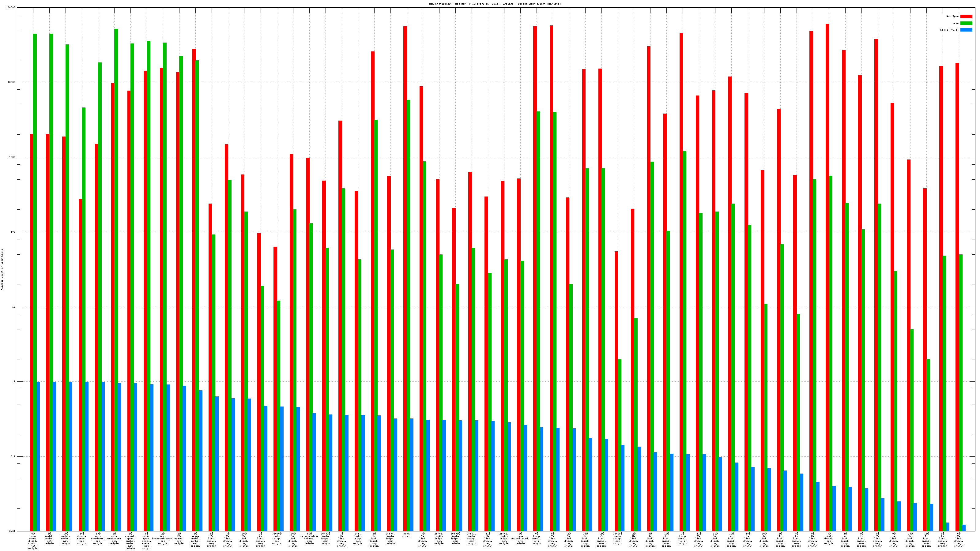The height and width of the screenshot is (551, 980).
Task: Click the RBL Statistics chart title
Action: pos(495,4)
